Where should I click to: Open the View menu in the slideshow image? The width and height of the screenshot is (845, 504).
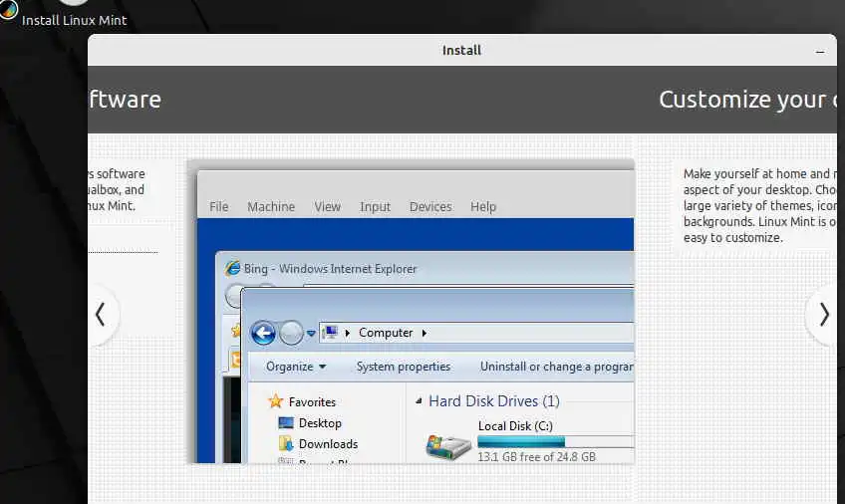click(x=327, y=207)
